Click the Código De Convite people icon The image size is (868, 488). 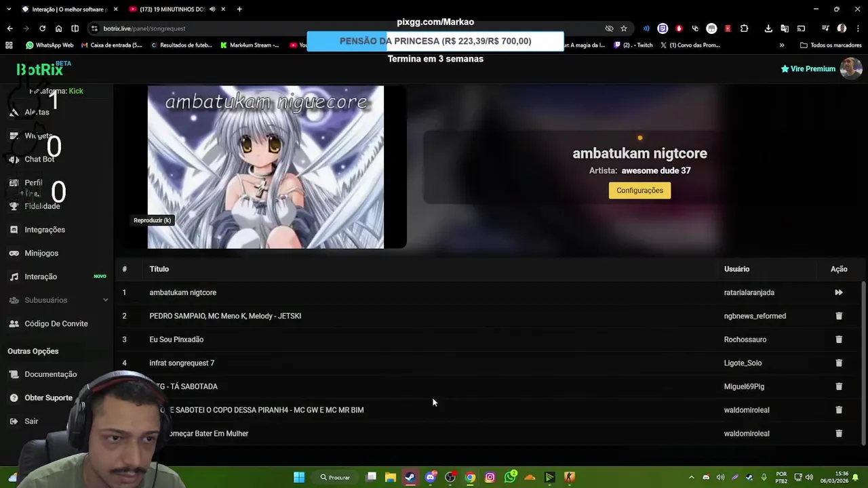14,324
